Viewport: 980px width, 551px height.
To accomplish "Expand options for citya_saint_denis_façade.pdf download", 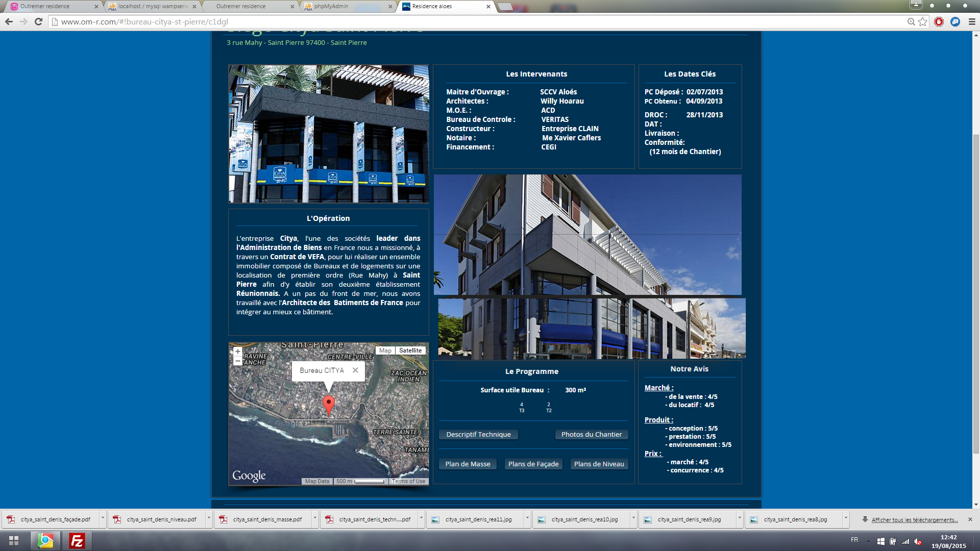I will click(x=103, y=518).
